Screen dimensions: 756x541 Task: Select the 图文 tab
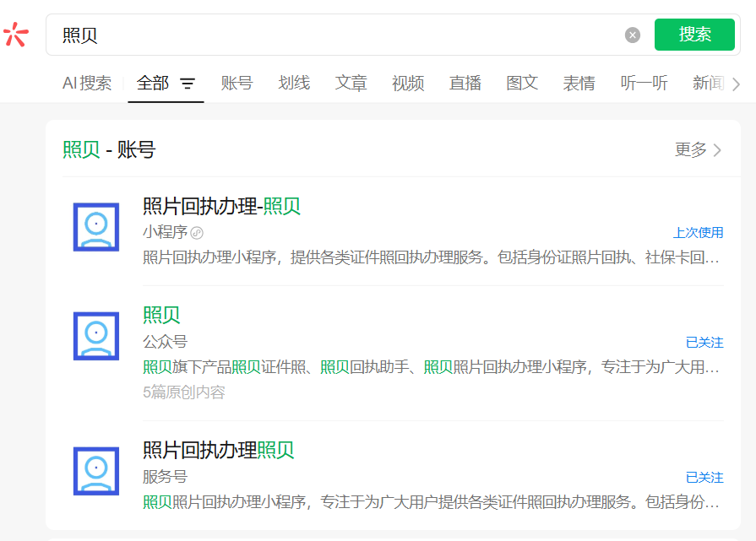[522, 83]
